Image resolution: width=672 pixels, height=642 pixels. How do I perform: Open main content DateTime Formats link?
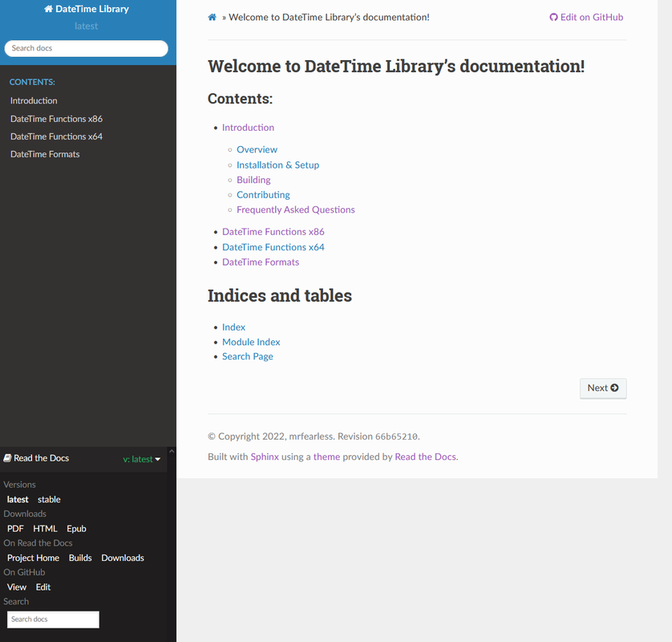pyautogui.click(x=261, y=262)
